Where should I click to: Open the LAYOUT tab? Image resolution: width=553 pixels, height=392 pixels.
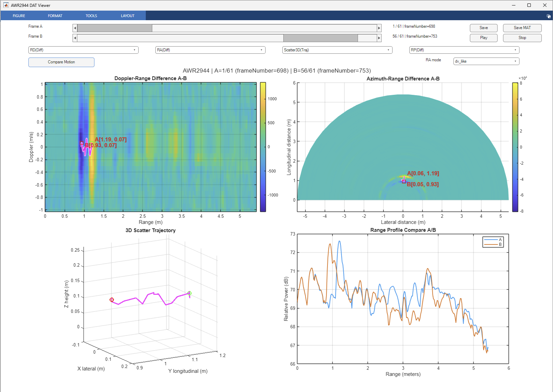pyautogui.click(x=128, y=16)
